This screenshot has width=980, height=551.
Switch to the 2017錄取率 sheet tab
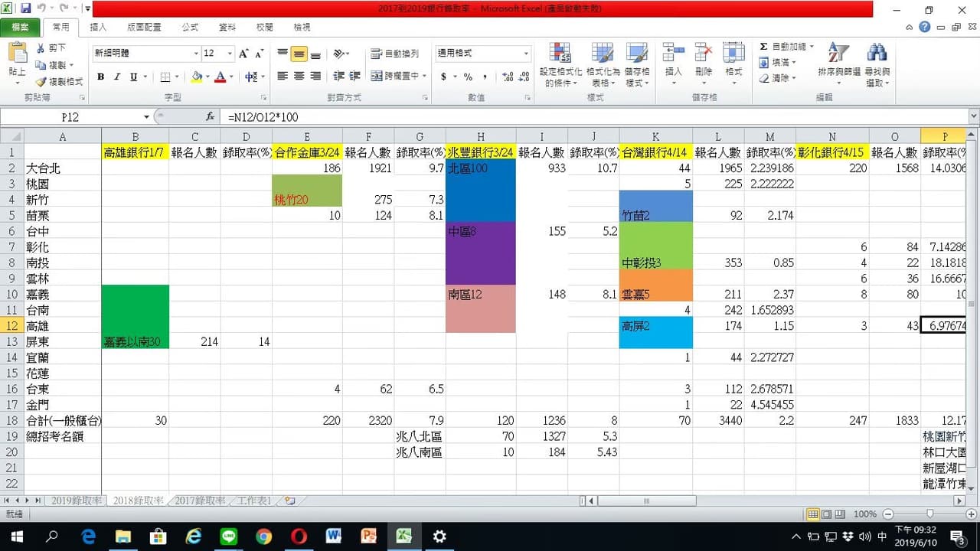click(200, 501)
